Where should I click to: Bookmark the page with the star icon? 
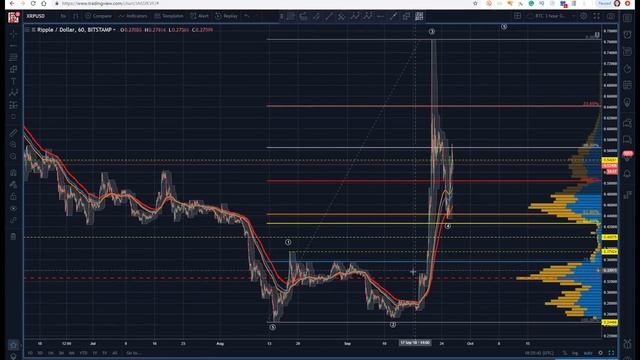475,3
